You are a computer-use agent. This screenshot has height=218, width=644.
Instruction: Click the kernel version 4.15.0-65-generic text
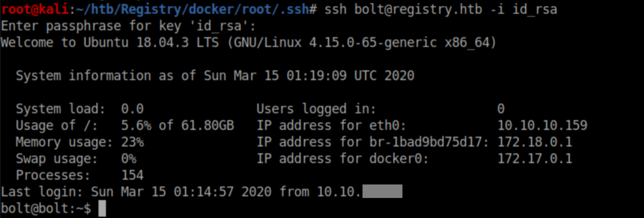click(372, 43)
